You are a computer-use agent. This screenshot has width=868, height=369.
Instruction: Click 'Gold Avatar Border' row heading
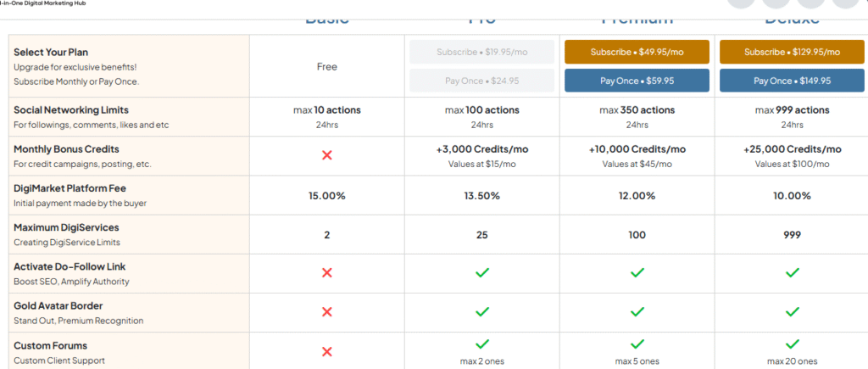point(58,306)
